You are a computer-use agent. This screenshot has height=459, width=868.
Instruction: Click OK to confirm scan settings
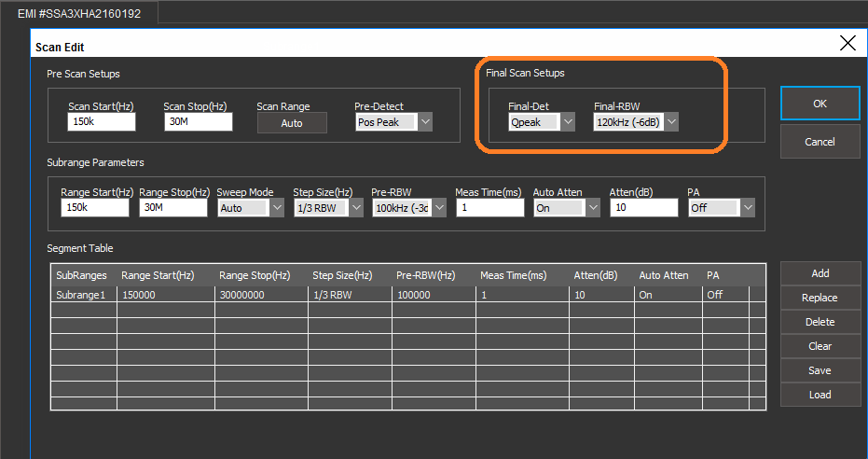pos(820,104)
